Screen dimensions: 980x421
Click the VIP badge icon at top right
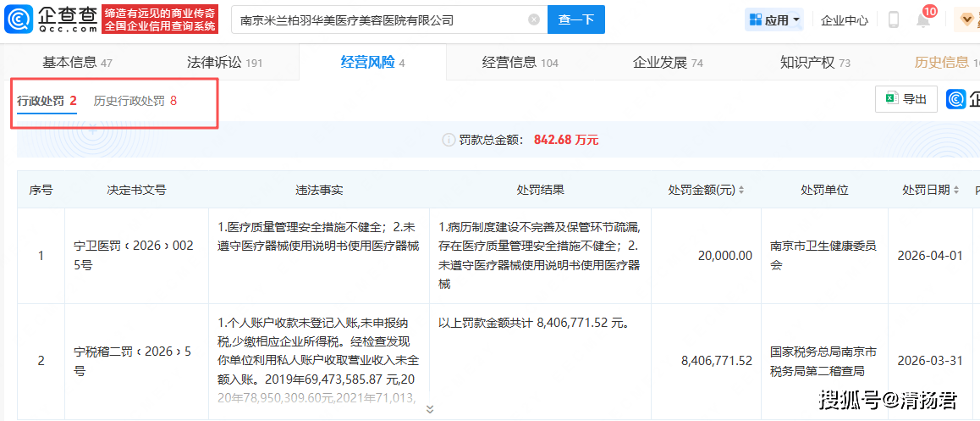point(966,19)
